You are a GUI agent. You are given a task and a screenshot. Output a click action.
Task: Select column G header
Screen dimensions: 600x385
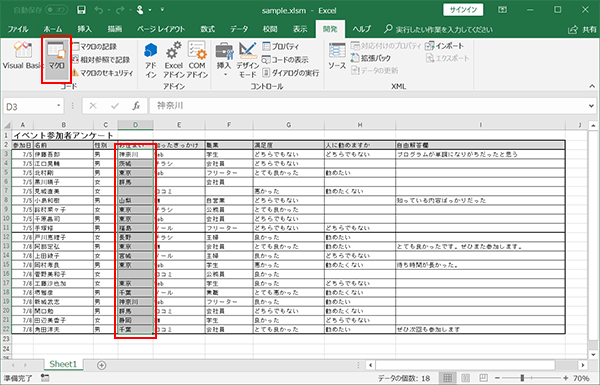point(289,125)
